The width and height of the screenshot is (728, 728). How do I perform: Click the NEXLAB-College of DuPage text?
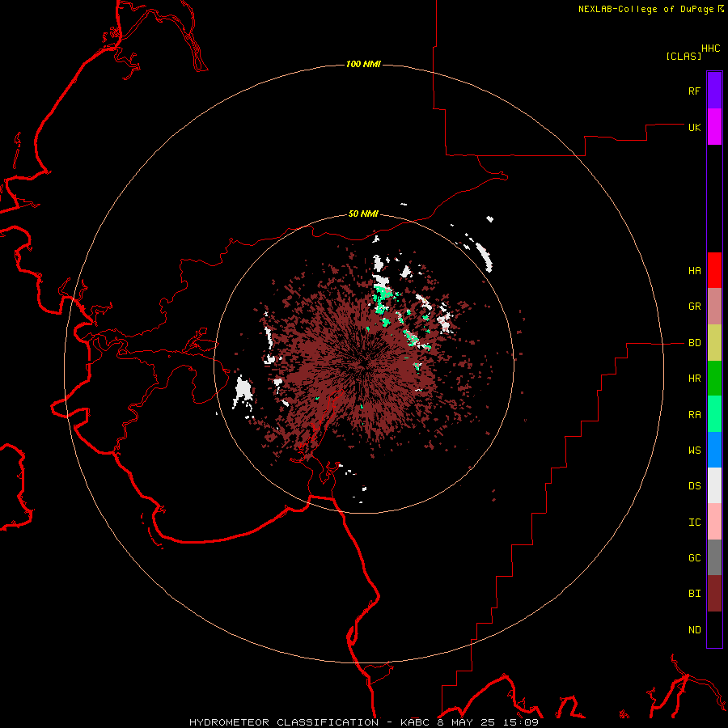645,9
